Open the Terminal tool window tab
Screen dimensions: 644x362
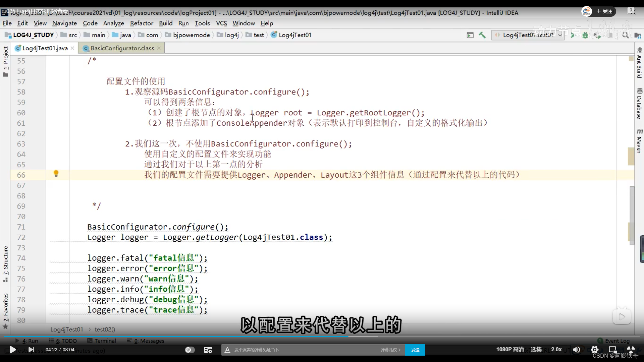click(x=102, y=341)
